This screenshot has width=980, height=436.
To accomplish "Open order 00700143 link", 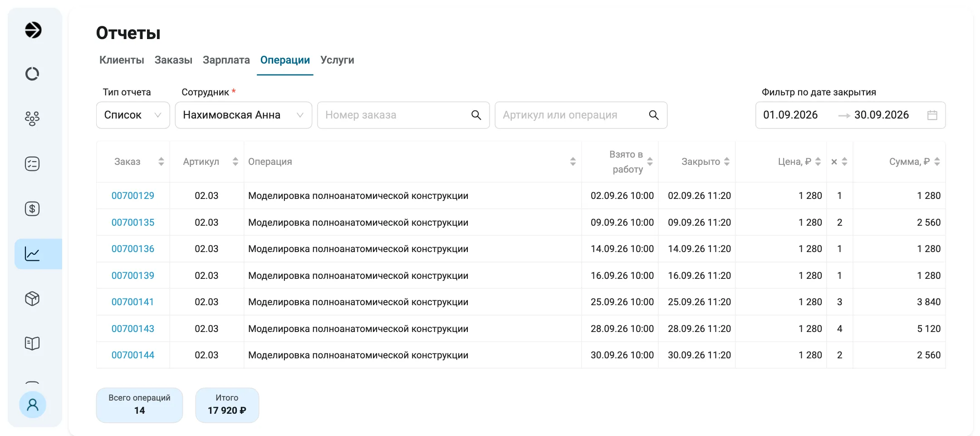I will click(x=133, y=329).
